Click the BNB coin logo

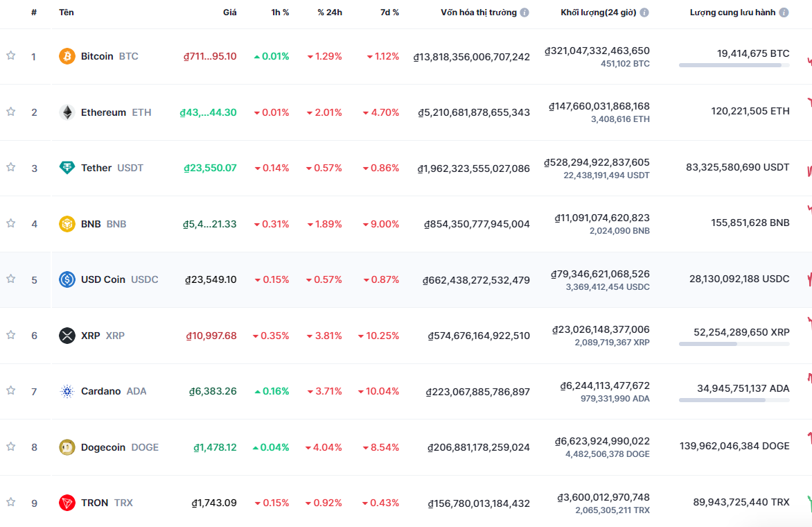66,224
